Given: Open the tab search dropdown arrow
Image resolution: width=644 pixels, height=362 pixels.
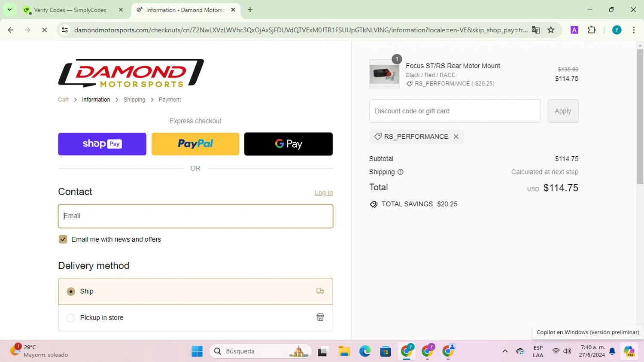Looking at the screenshot, I should click(9, 9).
